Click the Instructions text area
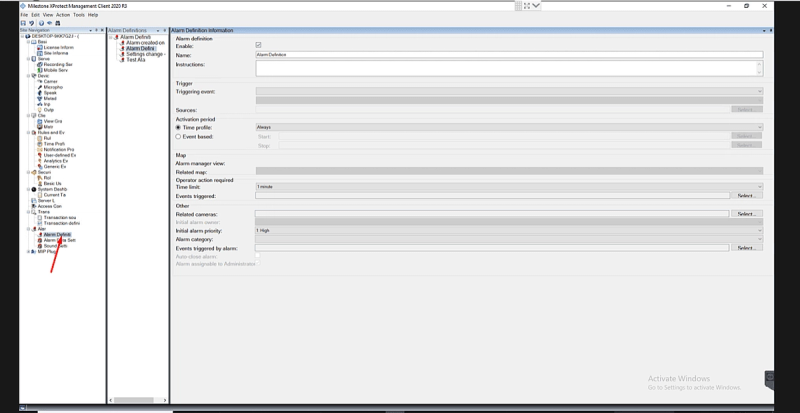Image resolution: width=800 pixels, height=413 pixels. [x=509, y=68]
